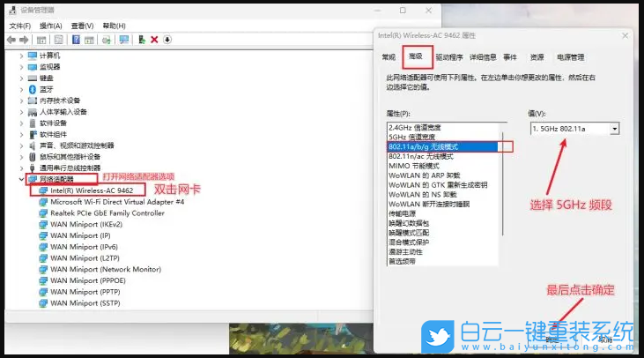The height and width of the screenshot is (358, 644).
Task: Click the speaker icon beside 声音、视频和游戏控制器
Action: [33, 145]
